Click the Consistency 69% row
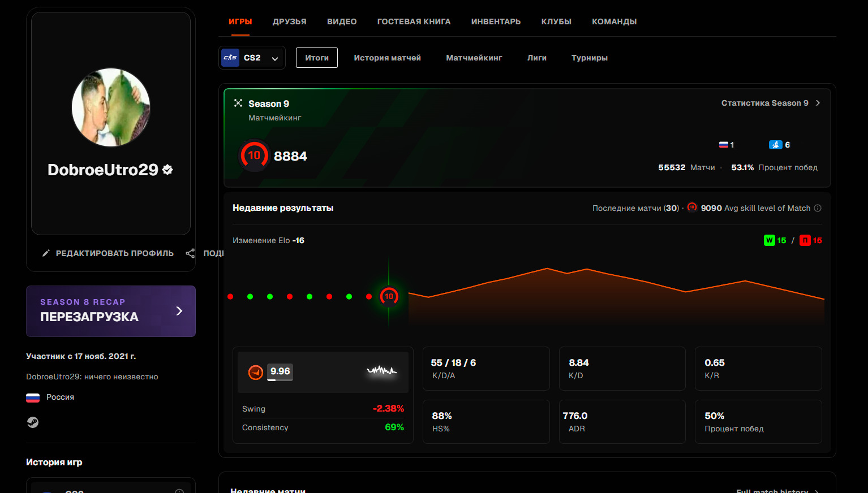Screen dimensions: 868x493 coord(323,427)
